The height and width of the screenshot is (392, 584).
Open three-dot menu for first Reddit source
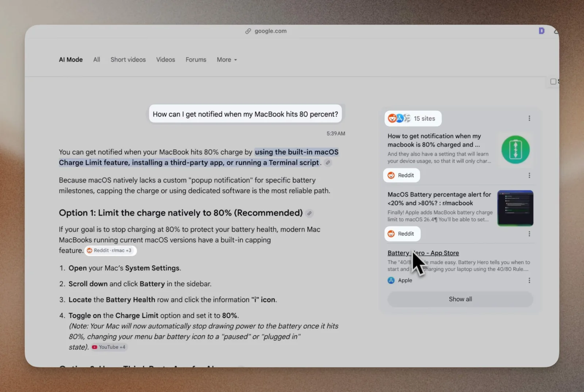click(529, 176)
